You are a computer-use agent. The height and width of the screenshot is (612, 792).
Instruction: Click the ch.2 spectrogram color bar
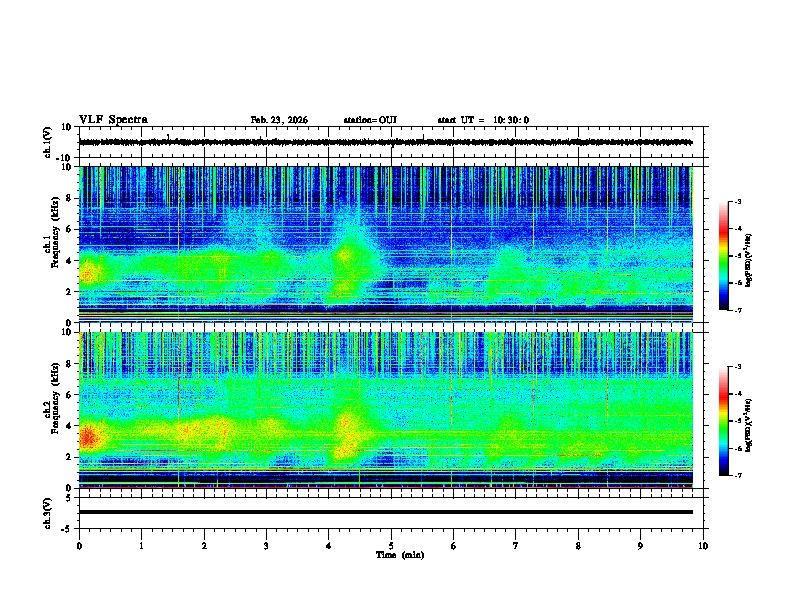724,421
